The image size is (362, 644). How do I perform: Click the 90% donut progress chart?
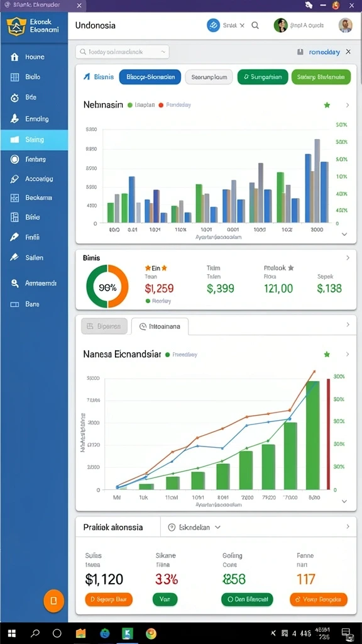[x=107, y=287]
